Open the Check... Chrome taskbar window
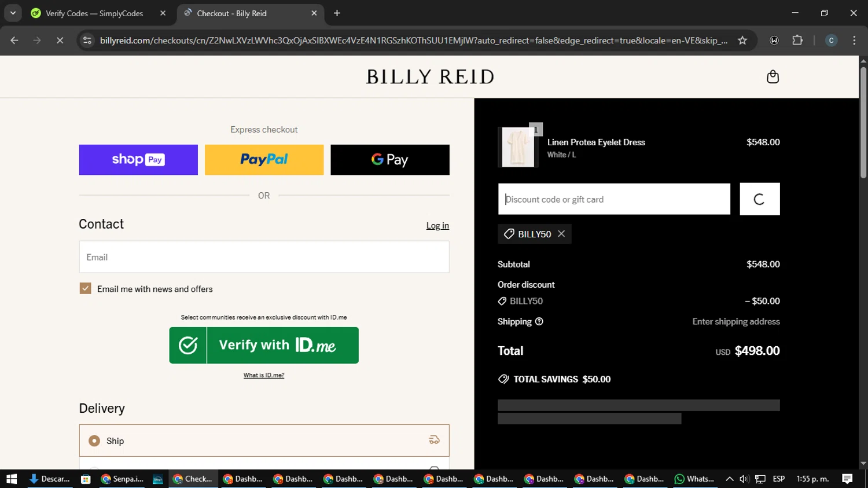This screenshot has width=868, height=488. click(193, 479)
